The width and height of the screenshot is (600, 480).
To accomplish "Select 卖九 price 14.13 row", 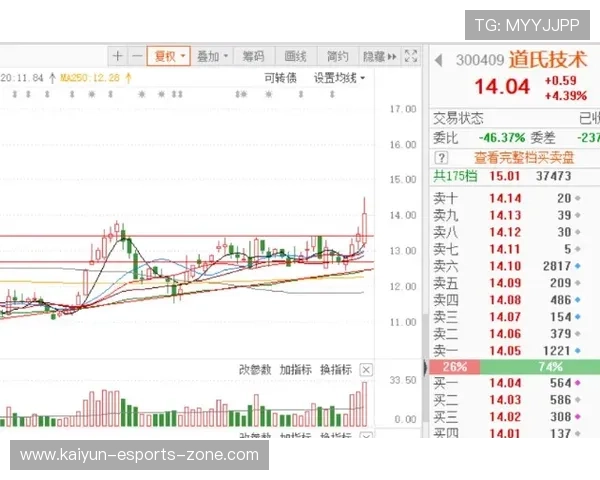I will (515, 215).
